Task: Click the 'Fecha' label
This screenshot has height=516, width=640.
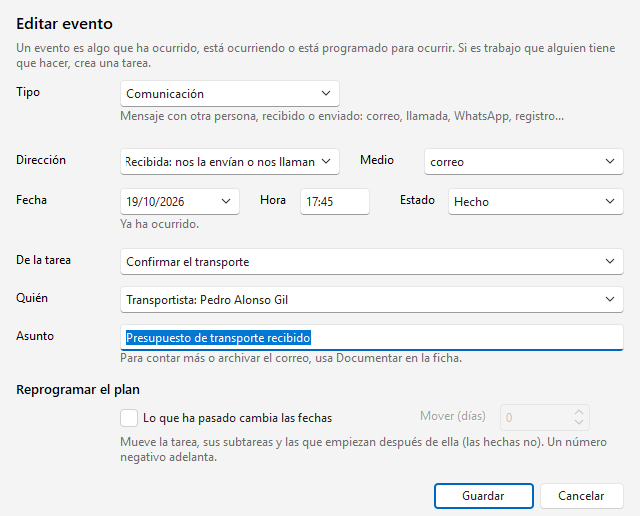Action: click(x=31, y=200)
